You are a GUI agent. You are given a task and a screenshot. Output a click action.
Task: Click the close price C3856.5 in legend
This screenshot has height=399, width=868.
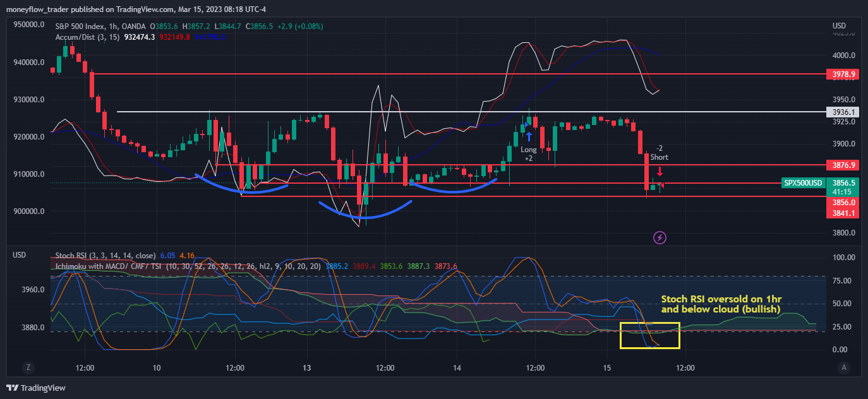[x=259, y=27]
